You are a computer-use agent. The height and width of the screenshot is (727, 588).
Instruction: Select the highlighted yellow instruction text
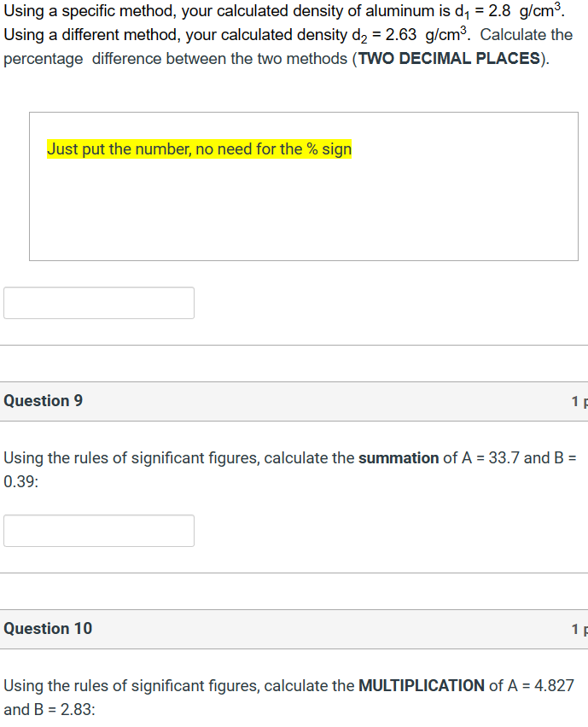point(198,148)
